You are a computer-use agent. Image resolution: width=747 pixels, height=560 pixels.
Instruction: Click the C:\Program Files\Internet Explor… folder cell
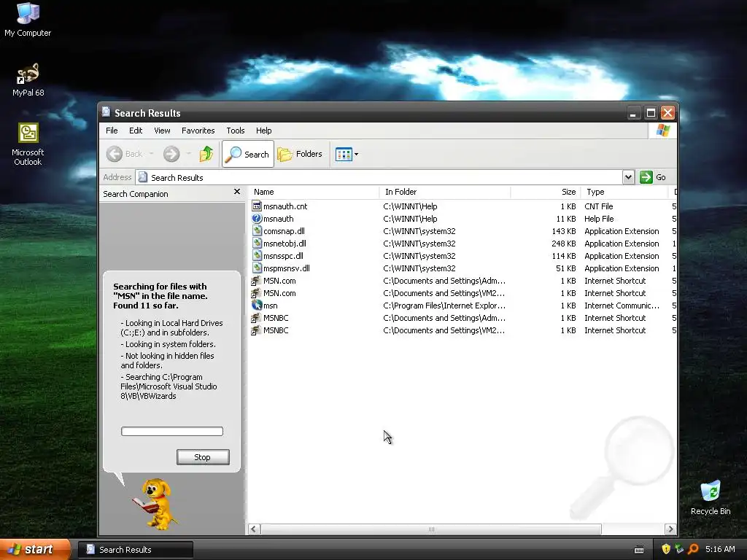coord(444,306)
